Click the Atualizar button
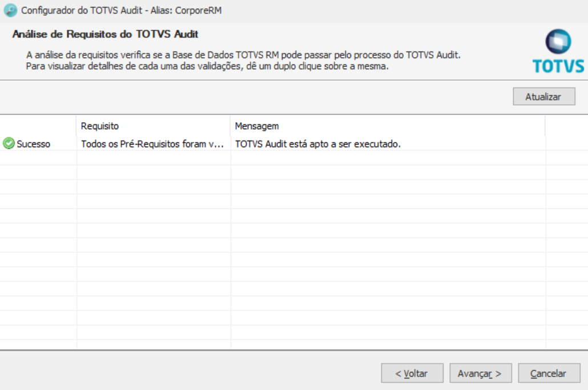588x390 pixels. [543, 97]
